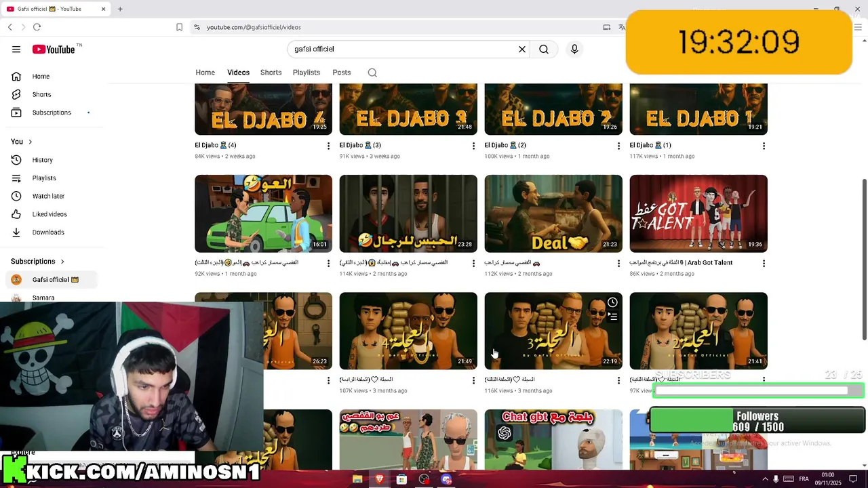The width and height of the screenshot is (868, 488).
Task: Switch to channel Posts tab
Action: coord(341,73)
